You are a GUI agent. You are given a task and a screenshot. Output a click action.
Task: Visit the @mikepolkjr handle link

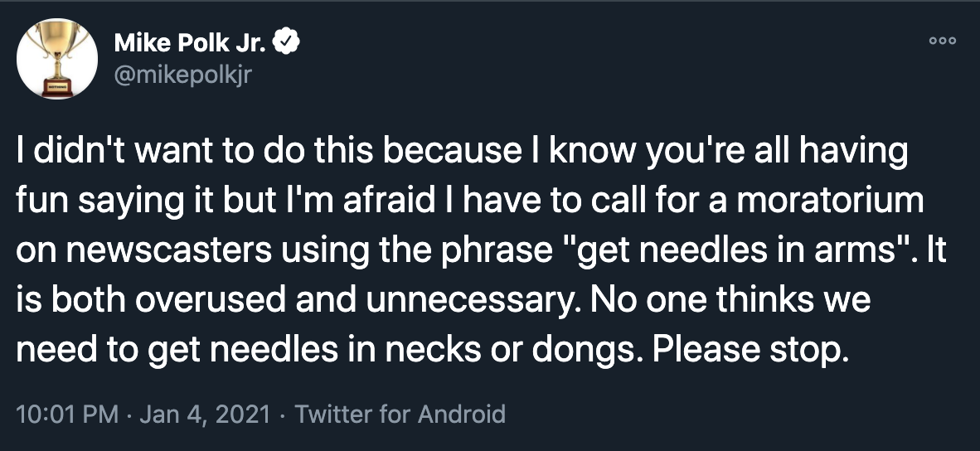(x=184, y=75)
